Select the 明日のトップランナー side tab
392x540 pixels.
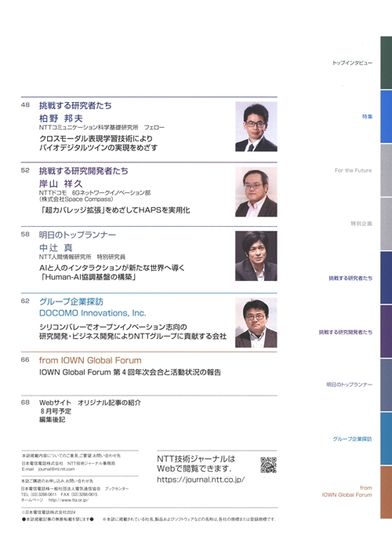click(350, 385)
